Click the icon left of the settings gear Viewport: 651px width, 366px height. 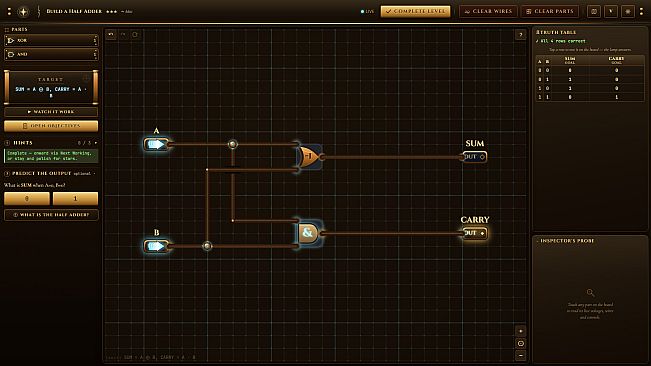point(611,12)
